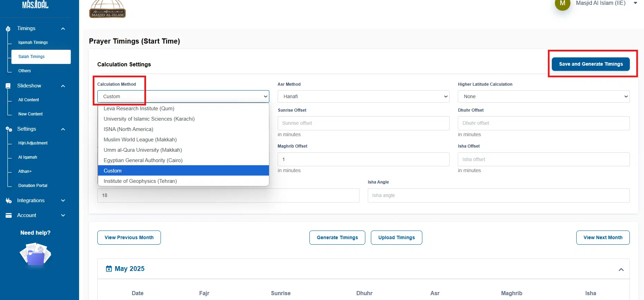This screenshot has width=644, height=300.
Task: Select Umm al-Qura University (Makkah) option
Action: pyautogui.click(x=143, y=150)
